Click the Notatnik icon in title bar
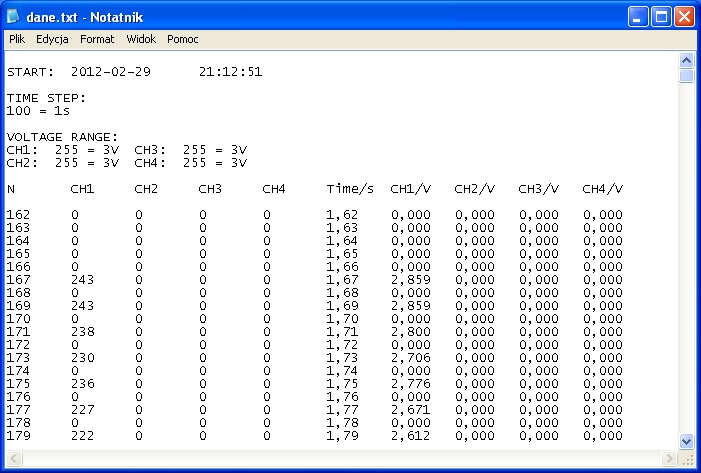The image size is (701, 473). [13, 17]
